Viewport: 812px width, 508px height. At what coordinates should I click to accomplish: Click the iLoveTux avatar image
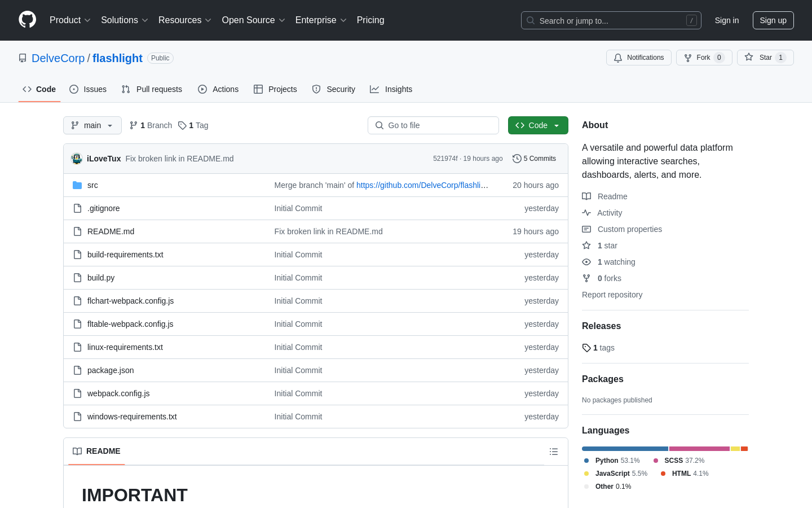pos(77,159)
